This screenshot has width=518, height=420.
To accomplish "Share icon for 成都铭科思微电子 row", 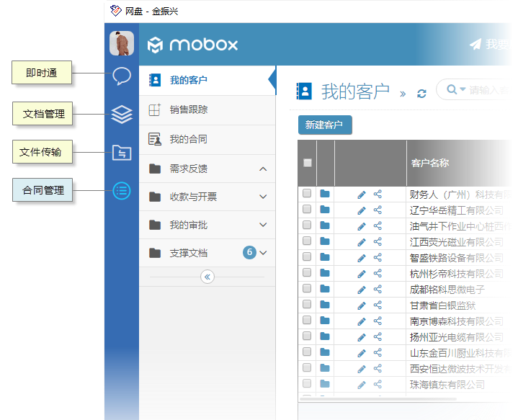I will [378, 289].
